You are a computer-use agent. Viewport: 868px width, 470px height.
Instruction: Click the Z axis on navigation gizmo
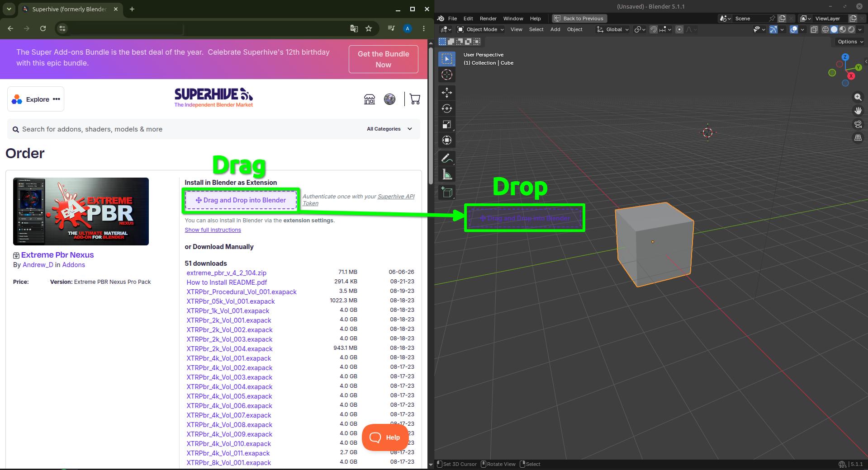pyautogui.click(x=845, y=57)
